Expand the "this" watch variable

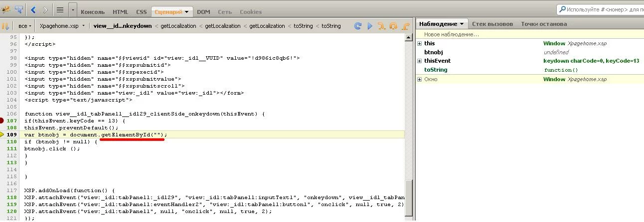pos(420,44)
